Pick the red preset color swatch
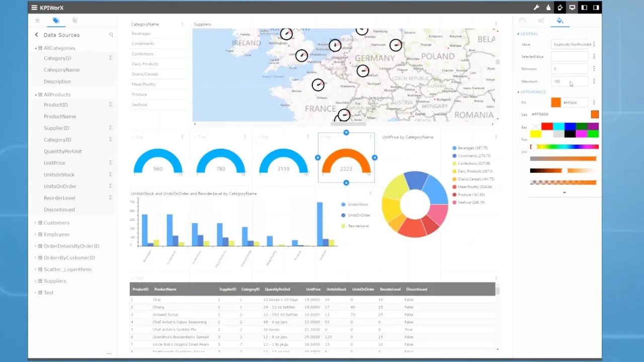 (547, 127)
